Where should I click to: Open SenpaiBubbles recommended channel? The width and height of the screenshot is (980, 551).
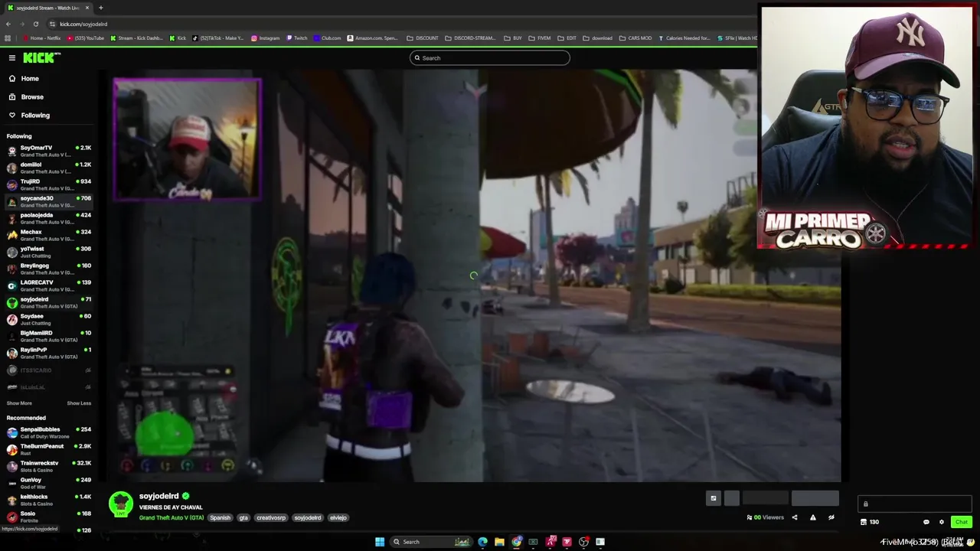point(49,432)
